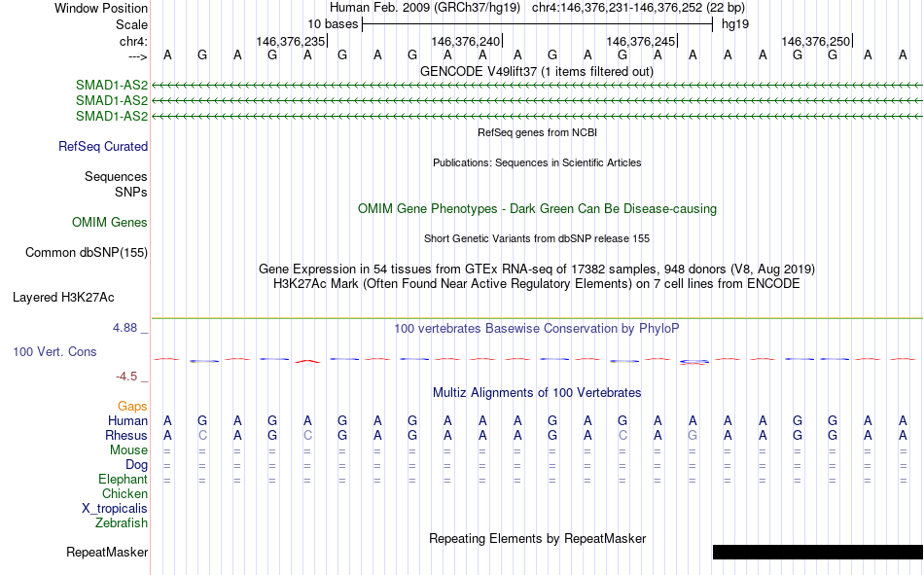Click the 'Gene Expression in 54 tissues' GTEx title
This screenshot has height=575, width=924.
click(x=537, y=269)
